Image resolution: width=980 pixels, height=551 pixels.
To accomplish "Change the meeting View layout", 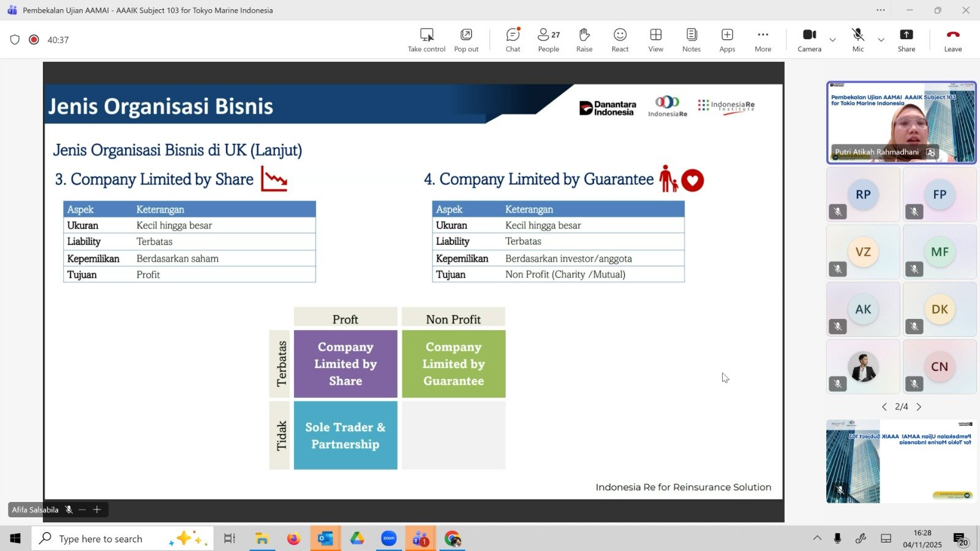I will (655, 40).
